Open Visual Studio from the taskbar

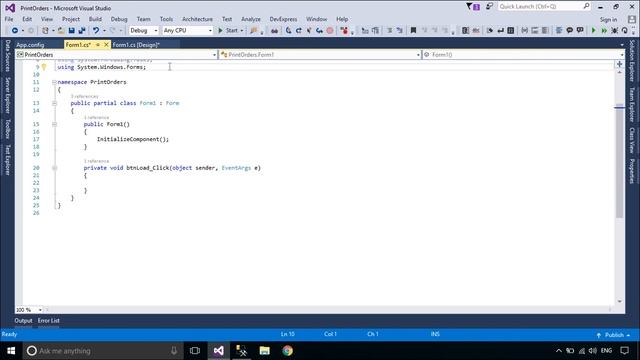[218, 351]
